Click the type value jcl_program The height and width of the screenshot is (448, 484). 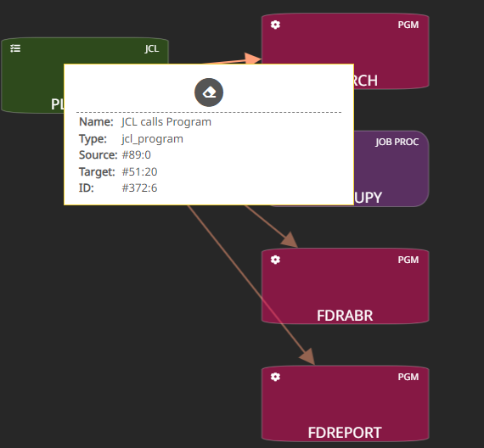[153, 139]
